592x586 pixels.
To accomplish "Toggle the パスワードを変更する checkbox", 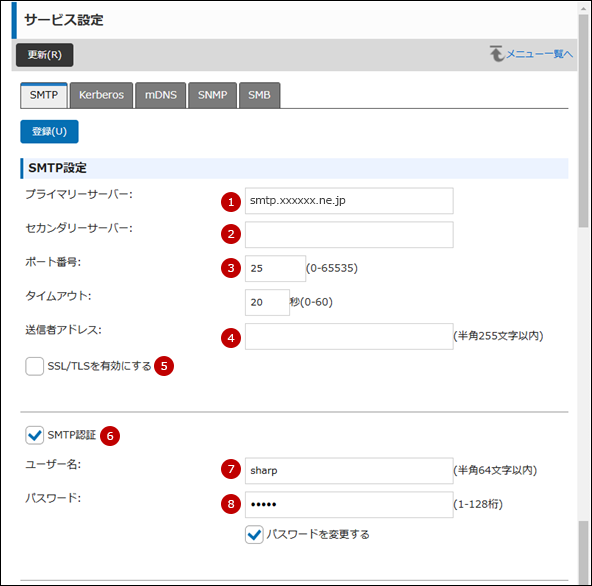I will (254, 534).
